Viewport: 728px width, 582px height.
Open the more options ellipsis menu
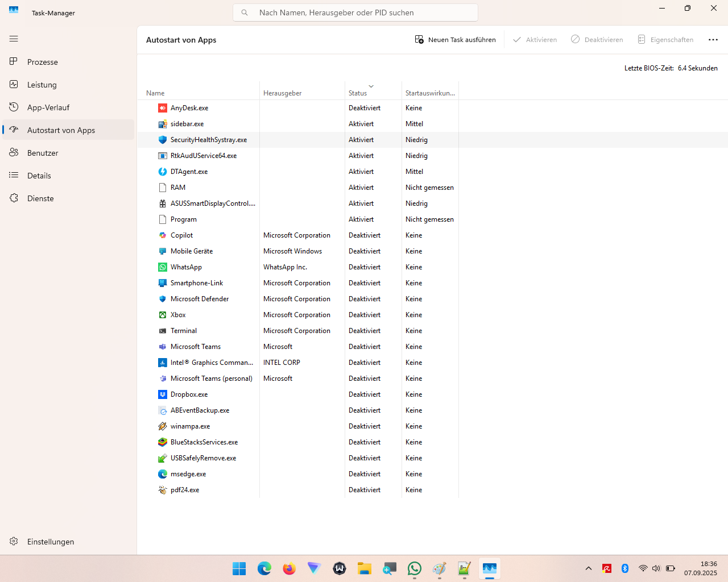tap(713, 40)
